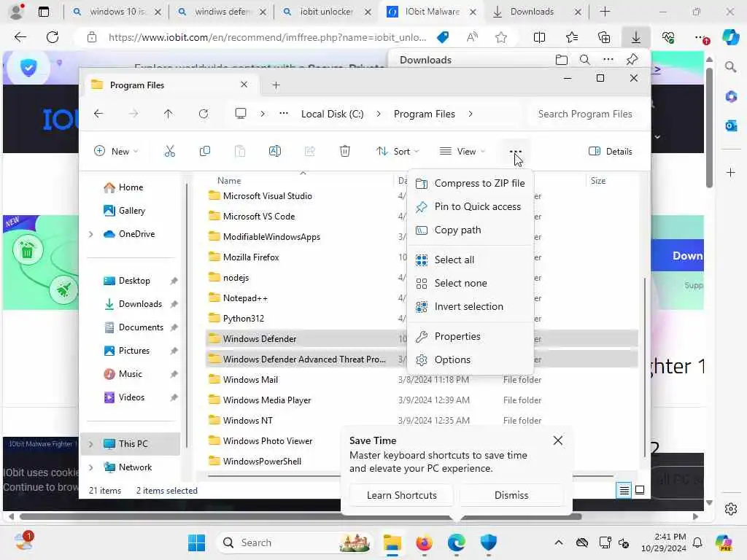Open Downloads in the navigation pane

point(140,304)
